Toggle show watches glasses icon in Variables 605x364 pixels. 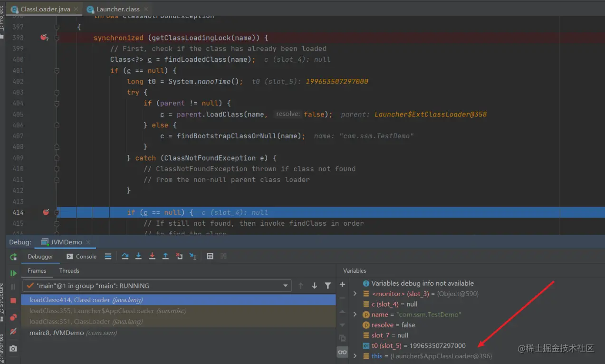point(342,352)
